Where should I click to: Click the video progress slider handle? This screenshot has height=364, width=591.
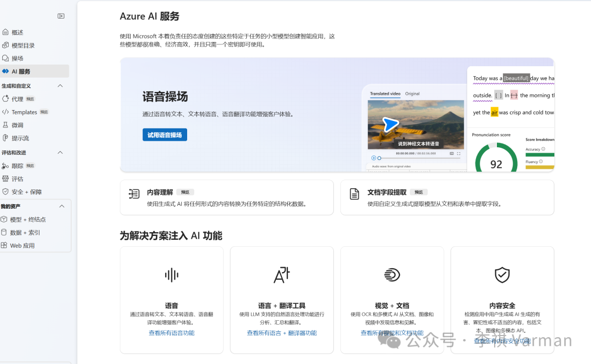coord(379,158)
